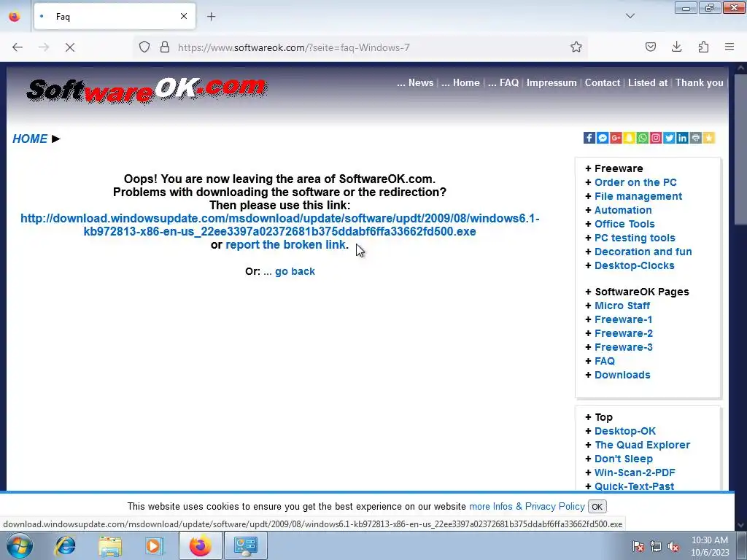747x560 pixels.
Task: Expand the list all tabs chevron
Action: 630,16
